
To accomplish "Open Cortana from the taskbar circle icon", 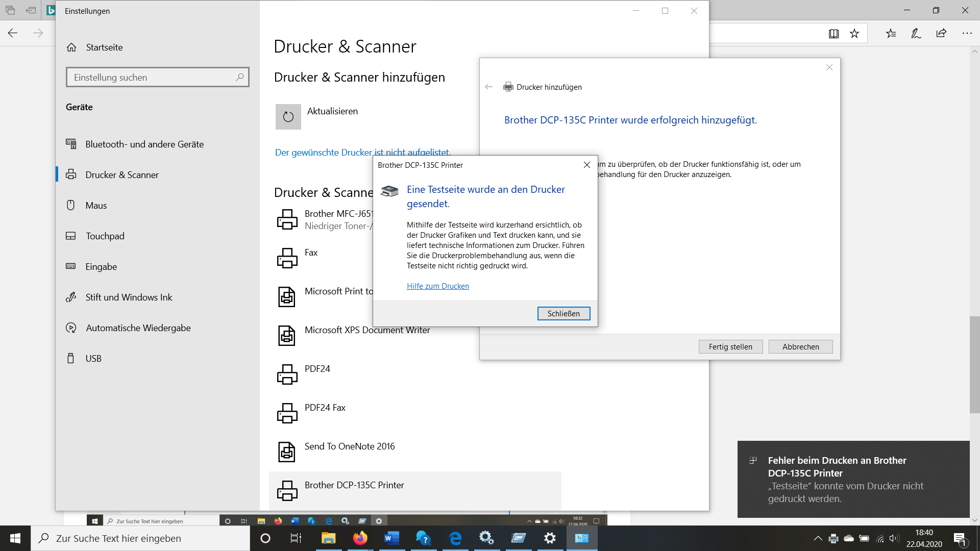I will point(265,538).
